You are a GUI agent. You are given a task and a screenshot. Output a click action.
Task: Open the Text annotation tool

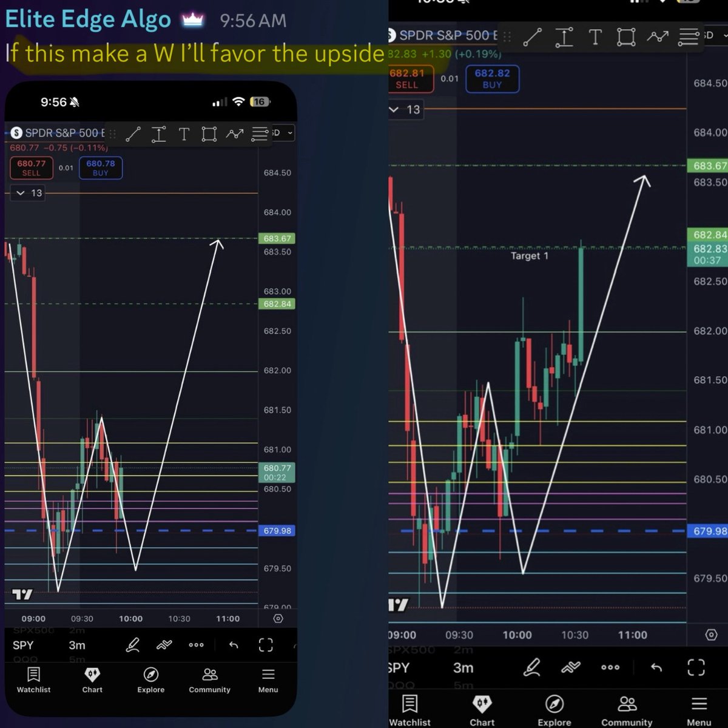pos(184,134)
